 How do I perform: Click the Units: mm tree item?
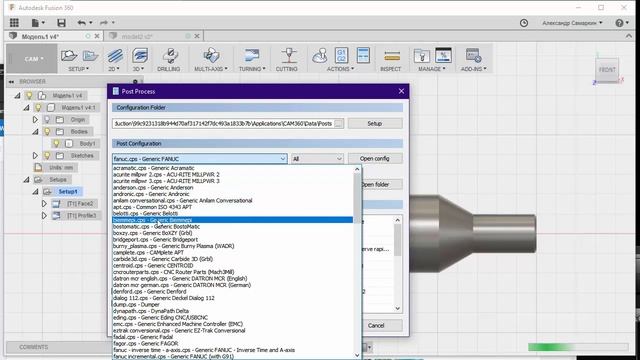click(61, 167)
